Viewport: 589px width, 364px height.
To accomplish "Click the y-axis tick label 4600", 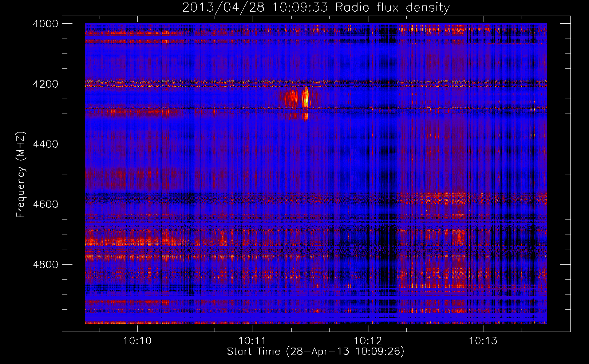I will pos(46,204).
